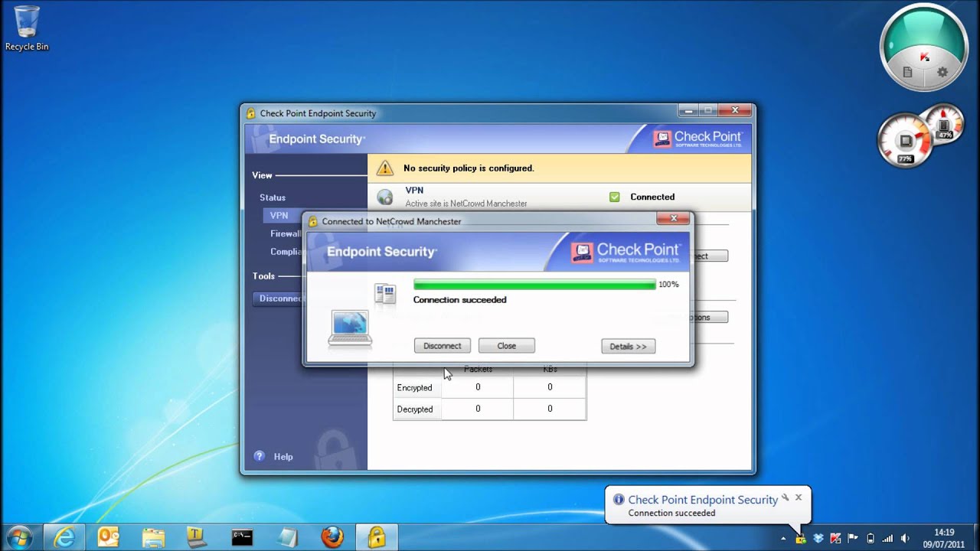Click the Disconnect button in the connection dialog
The width and height of the screenshot is (980, 551).
click(x=442, y=346)
